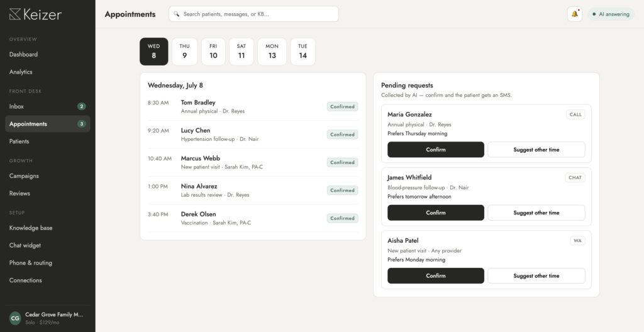
Task: Click the CHAT tag on James Whitfield
Action: (575, 177)
